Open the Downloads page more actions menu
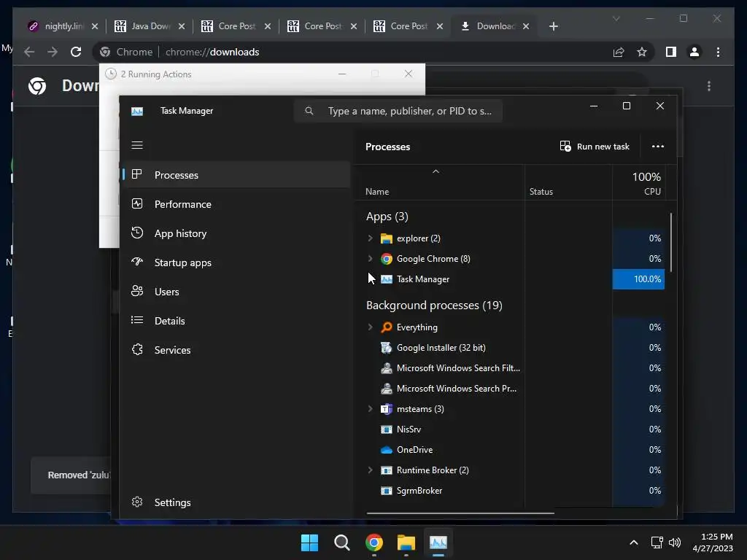This screenshot has height=560, width=747. pyautogui.click(x=709, y=86)
